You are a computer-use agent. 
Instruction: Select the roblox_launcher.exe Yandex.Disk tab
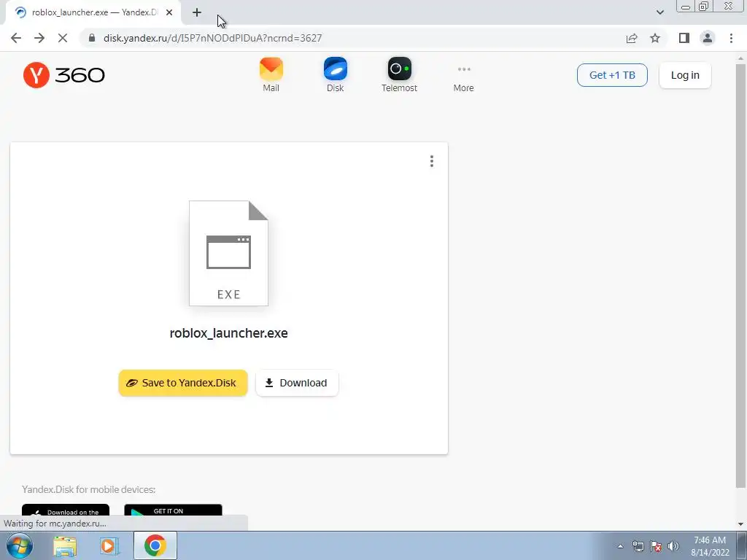pos(93,13)
